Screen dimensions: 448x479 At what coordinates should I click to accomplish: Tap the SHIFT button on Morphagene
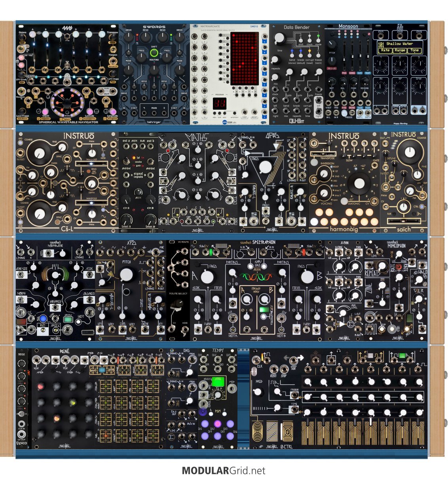click(x=79, y=322)
